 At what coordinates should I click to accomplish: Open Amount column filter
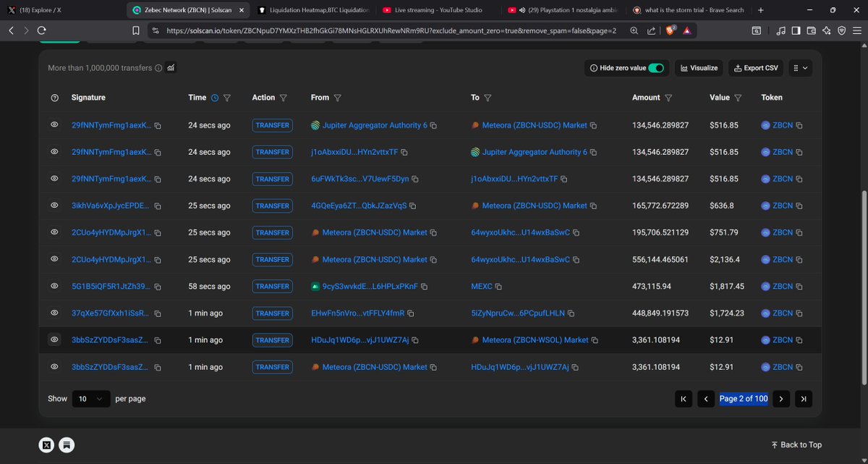(668, 98)
